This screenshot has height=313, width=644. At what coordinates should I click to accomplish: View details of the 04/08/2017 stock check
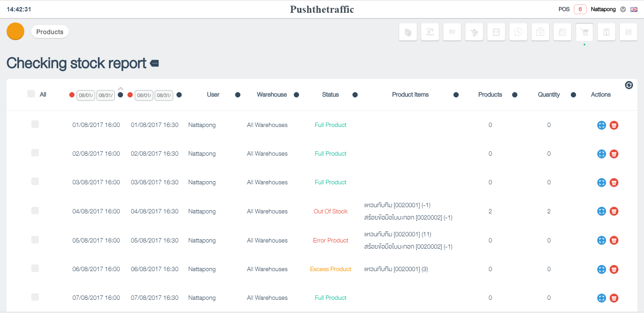point(602,212)
